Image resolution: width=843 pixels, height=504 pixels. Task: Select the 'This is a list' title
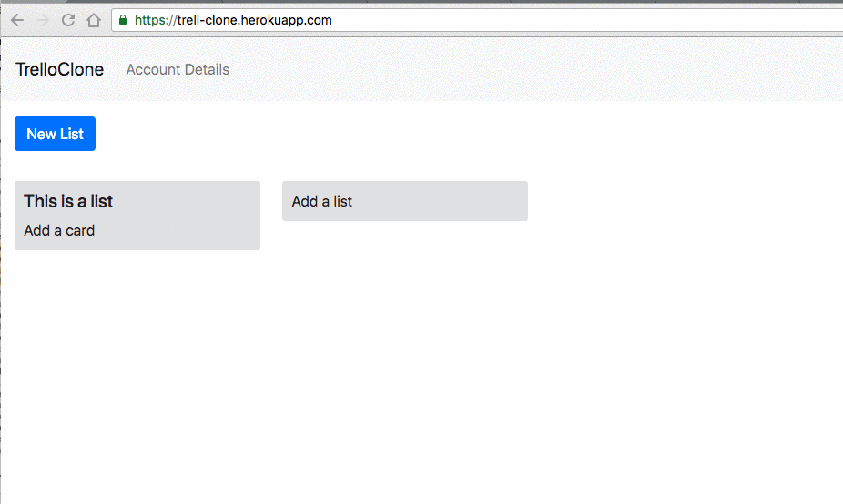coord(68,201)
